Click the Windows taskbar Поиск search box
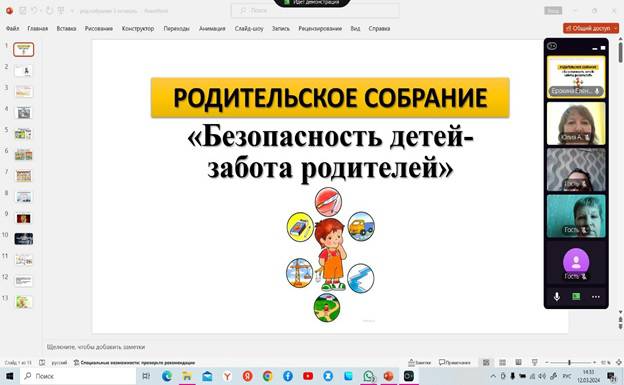This screenshot has width=624, height=385. (x=78, y=376)
